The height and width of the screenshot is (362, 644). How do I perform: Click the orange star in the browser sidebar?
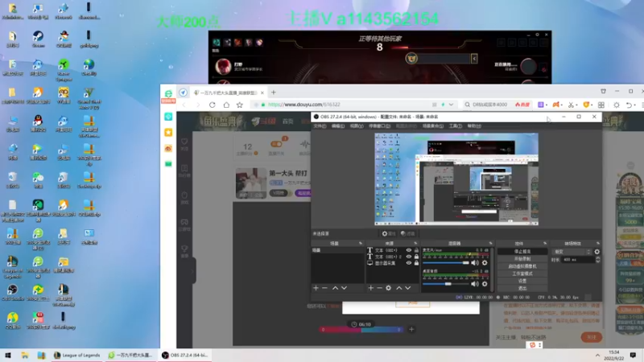[x=168, y=132]
